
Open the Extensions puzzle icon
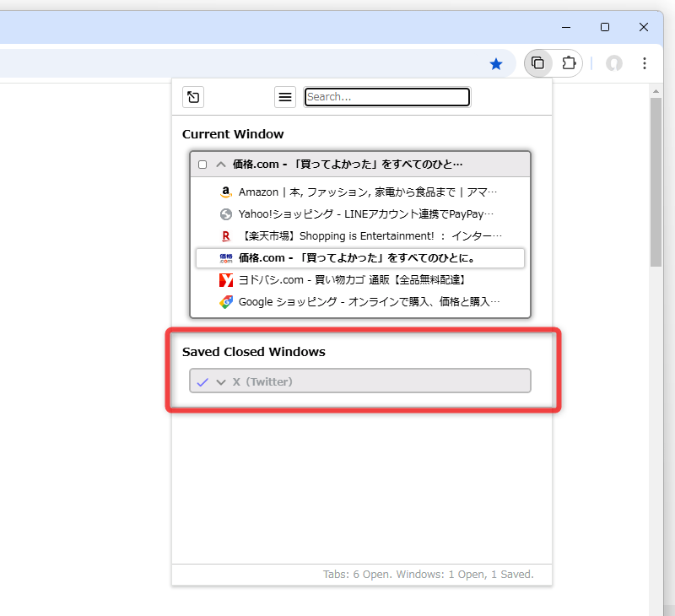(569, 63)
